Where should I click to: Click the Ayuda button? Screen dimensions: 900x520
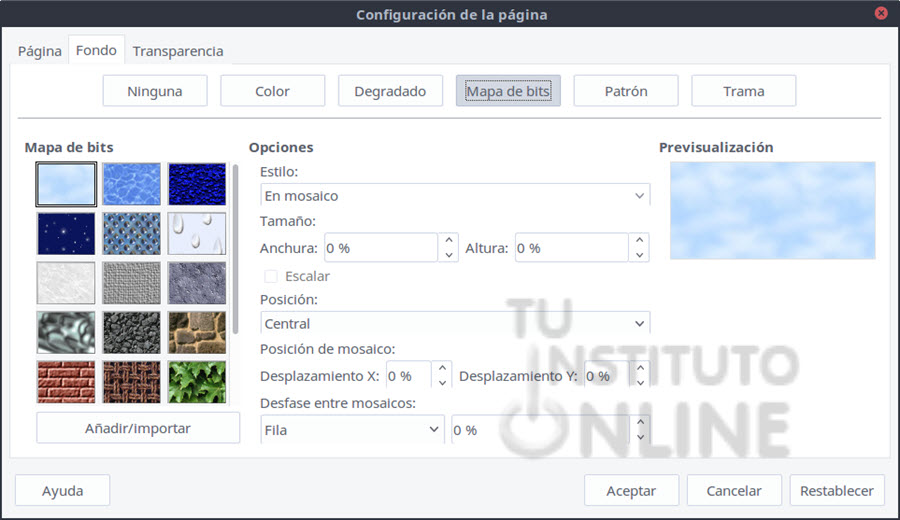pyautogui.click(x=63, y=491)
